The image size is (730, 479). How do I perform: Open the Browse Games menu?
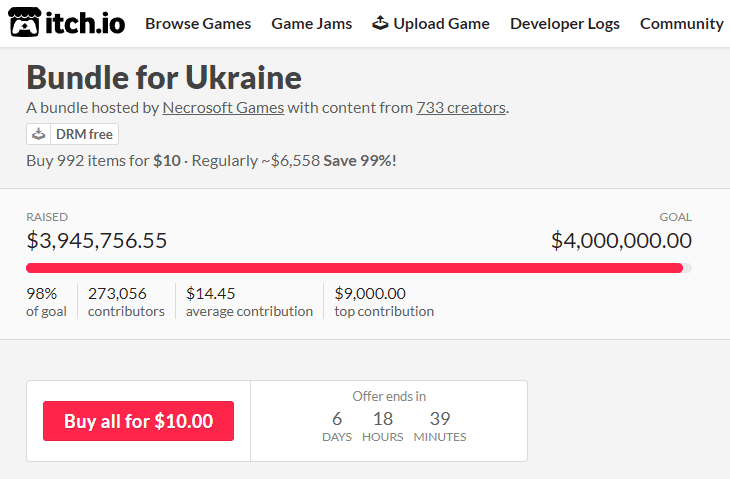click(x=198, y=24)
